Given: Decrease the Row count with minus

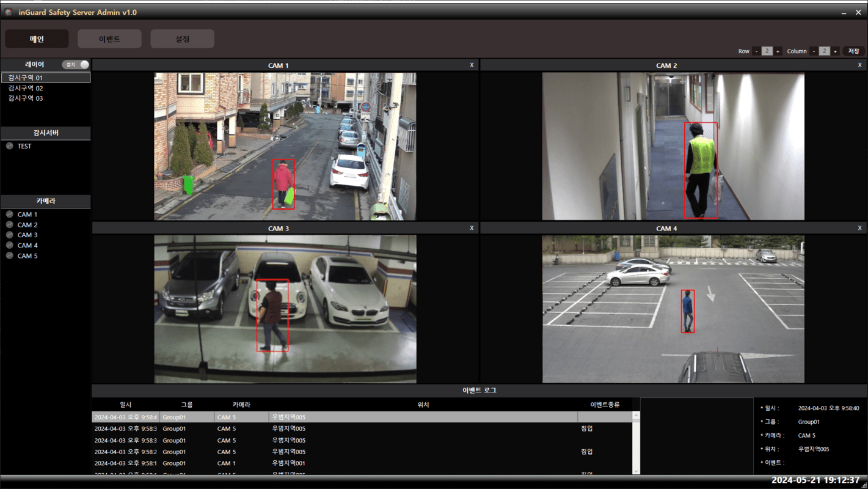Looking at the screenshot, I should [x=756, y=51].
